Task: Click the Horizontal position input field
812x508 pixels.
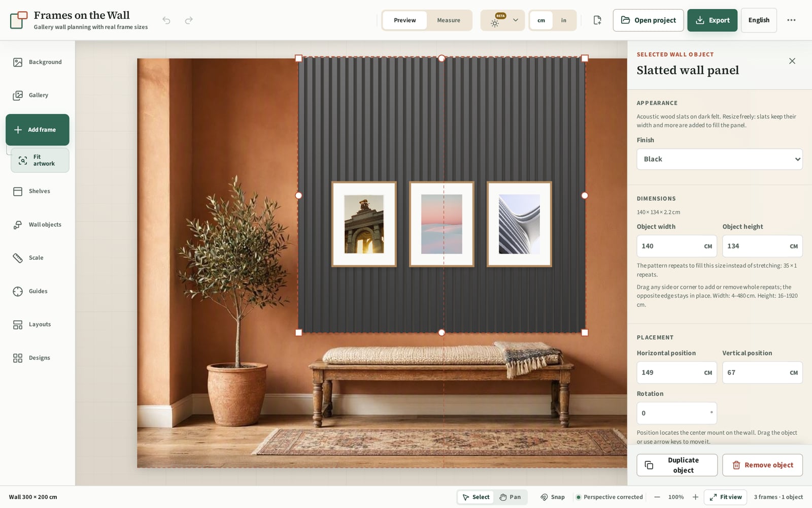Action: point(676,373)
